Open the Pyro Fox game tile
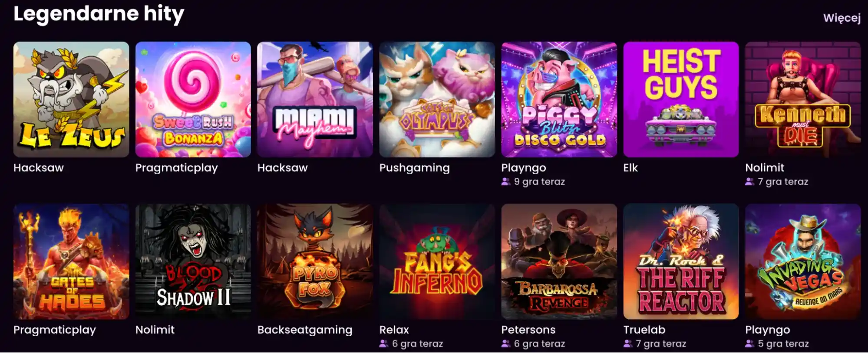The image size is (868, 353). (315, 261)
